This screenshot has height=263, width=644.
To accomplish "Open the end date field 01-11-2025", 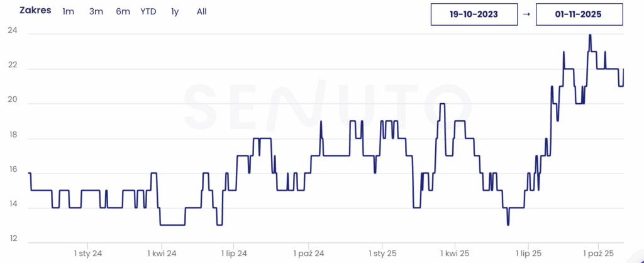I will pos(580,14).
